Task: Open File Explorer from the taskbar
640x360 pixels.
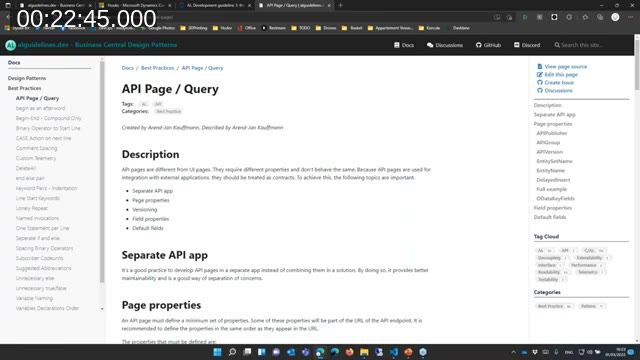Action: (x=364, y=352)
